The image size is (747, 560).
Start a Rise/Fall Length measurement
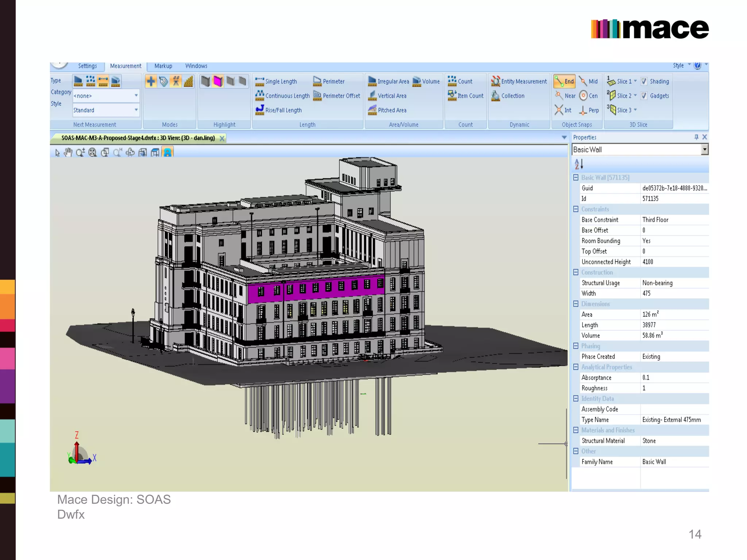(x=279, y=110)
